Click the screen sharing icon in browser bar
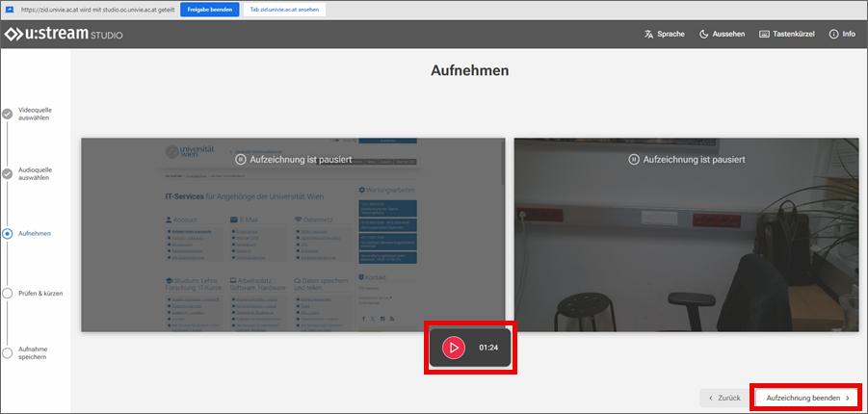 tap(9, 9)
